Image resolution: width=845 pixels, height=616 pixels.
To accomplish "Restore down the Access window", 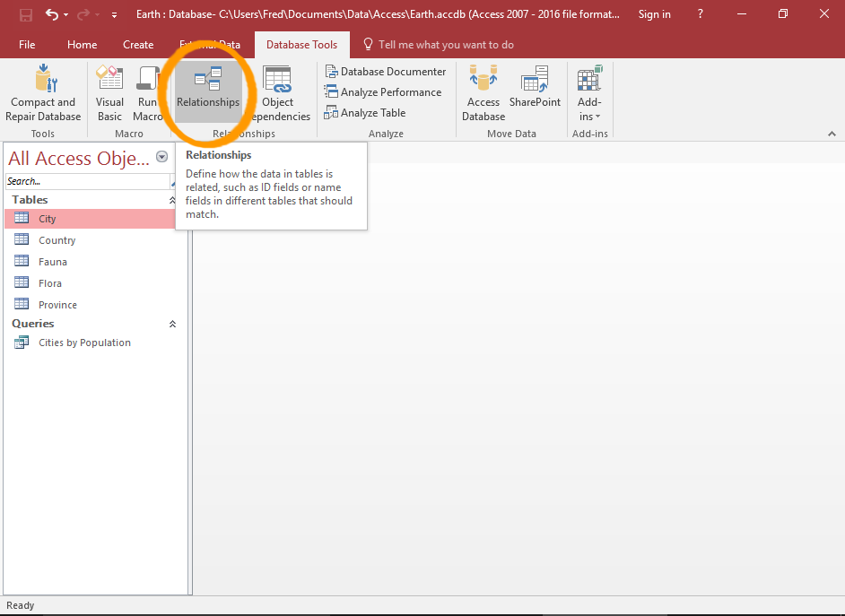I will 783,14.
